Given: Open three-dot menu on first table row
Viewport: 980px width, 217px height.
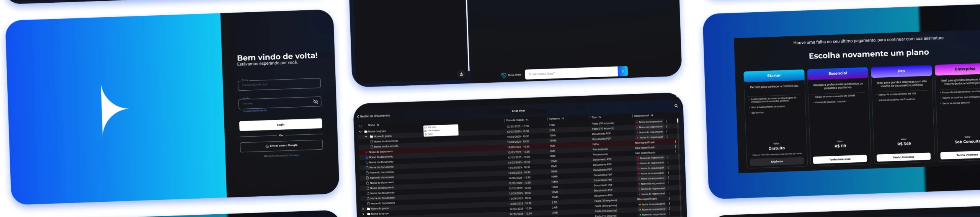Looking at the screenshot, I should 666,121.
